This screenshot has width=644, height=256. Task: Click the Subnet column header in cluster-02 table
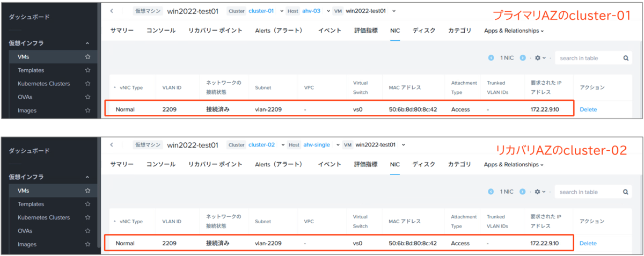pos(264,221)
